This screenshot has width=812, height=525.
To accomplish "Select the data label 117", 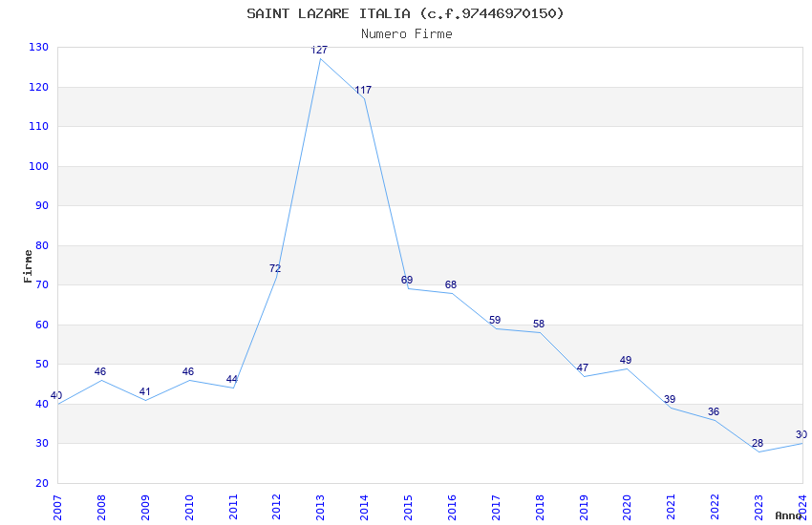I will point(363,90).
